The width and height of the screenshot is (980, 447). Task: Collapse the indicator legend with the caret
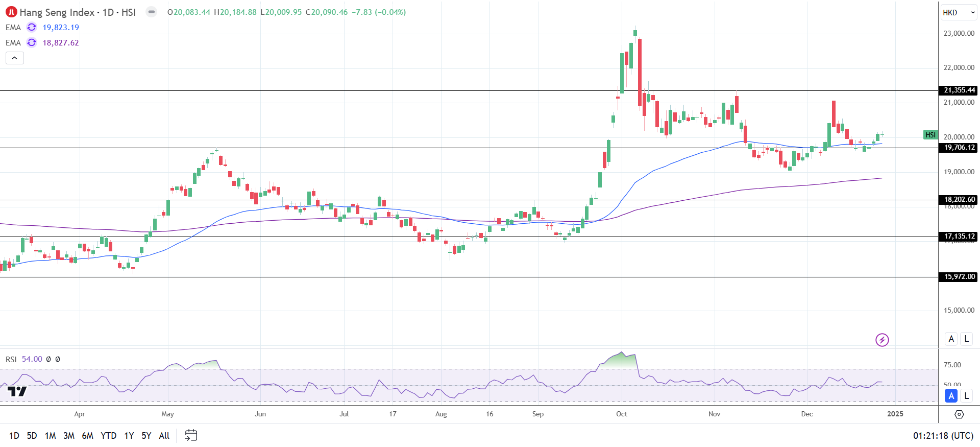15,58
